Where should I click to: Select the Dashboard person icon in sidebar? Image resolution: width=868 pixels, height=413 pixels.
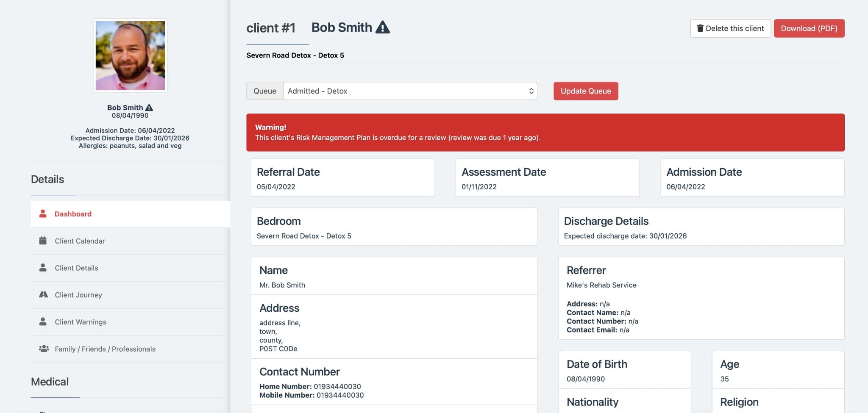coord(43,213)
